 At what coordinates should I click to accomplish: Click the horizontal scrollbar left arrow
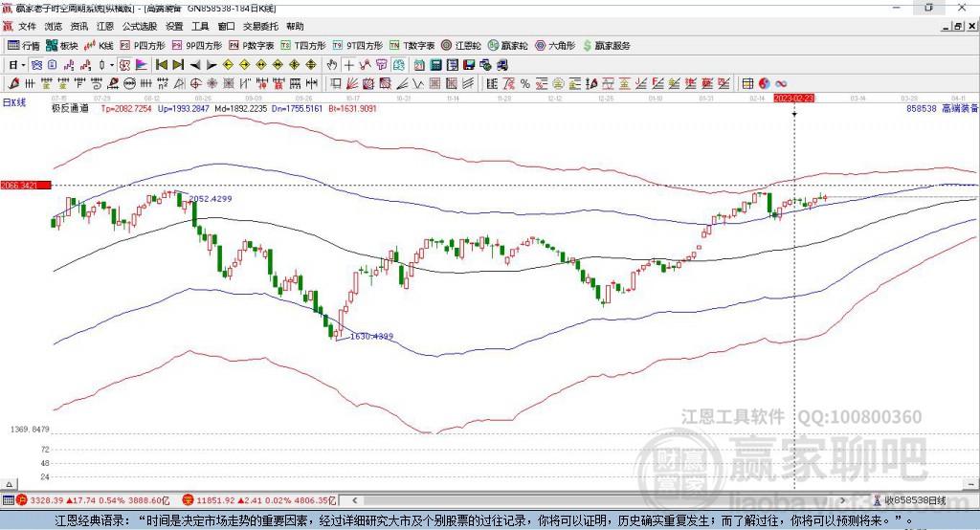(354, 500)
